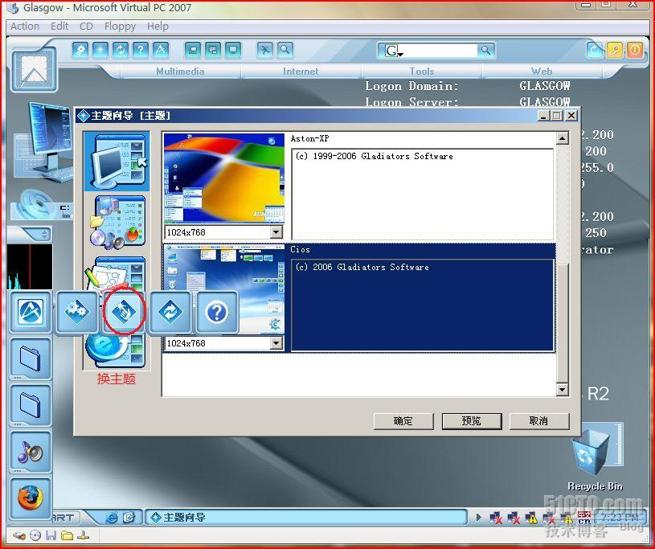Click the CD drive icon in the Virtual PC status bar
The width and height of the screenshot is (655, 549).
(36, 535)
